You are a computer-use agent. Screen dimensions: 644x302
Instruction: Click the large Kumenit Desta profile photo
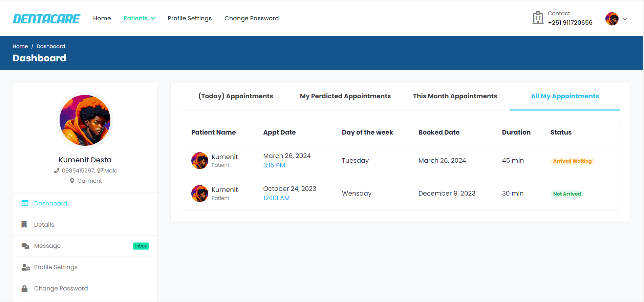tap(85, 120)
